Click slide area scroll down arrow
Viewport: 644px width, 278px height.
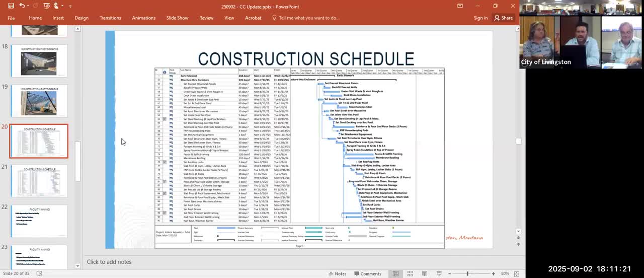coord(518,232)
